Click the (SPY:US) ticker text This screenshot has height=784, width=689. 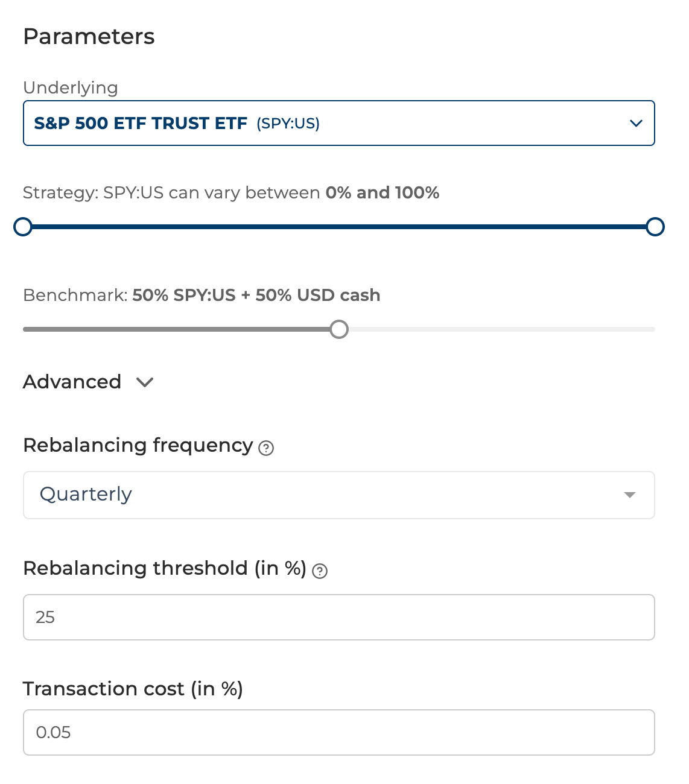(288, 124)
